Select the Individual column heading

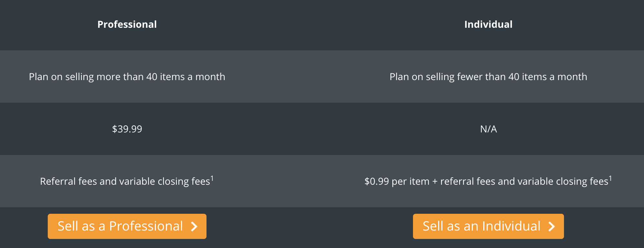click(x=488, y=25)
